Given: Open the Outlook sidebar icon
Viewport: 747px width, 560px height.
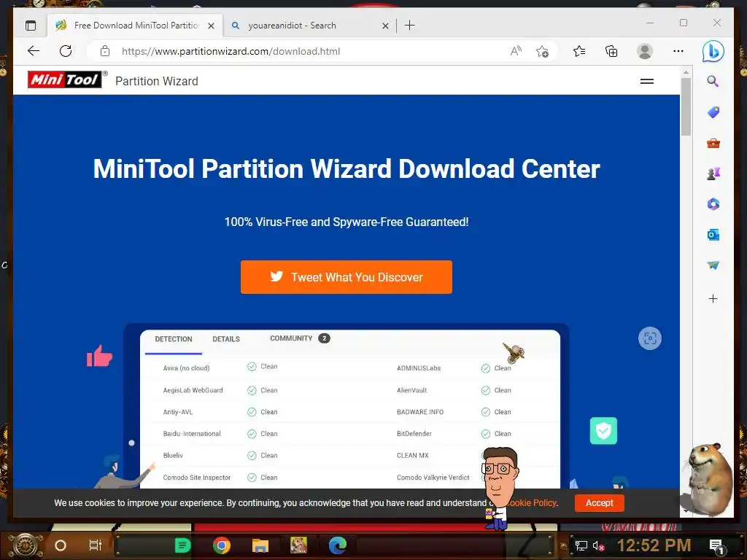Looking at the screenshot, I should tap(713, 235).
